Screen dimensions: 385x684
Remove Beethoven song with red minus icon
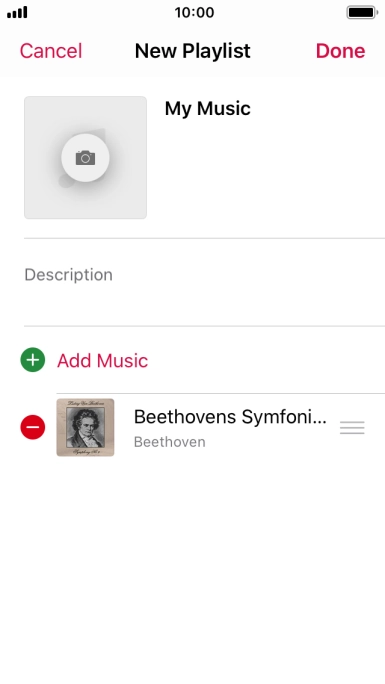[33, 427]
